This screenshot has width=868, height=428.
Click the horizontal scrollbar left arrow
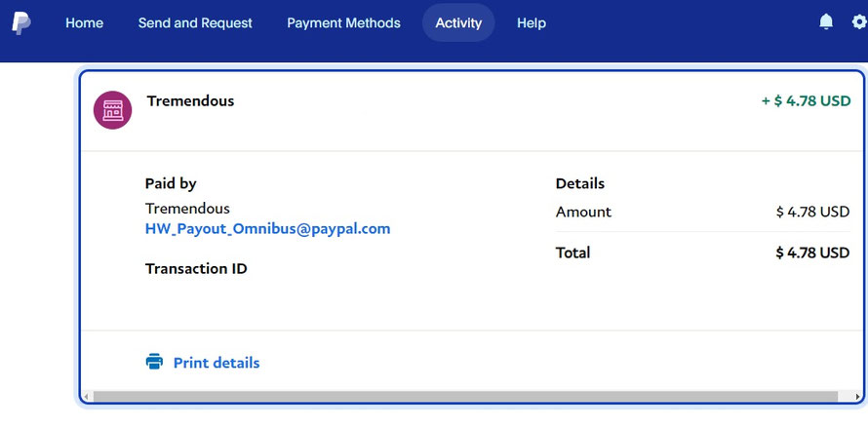[86, 397]
